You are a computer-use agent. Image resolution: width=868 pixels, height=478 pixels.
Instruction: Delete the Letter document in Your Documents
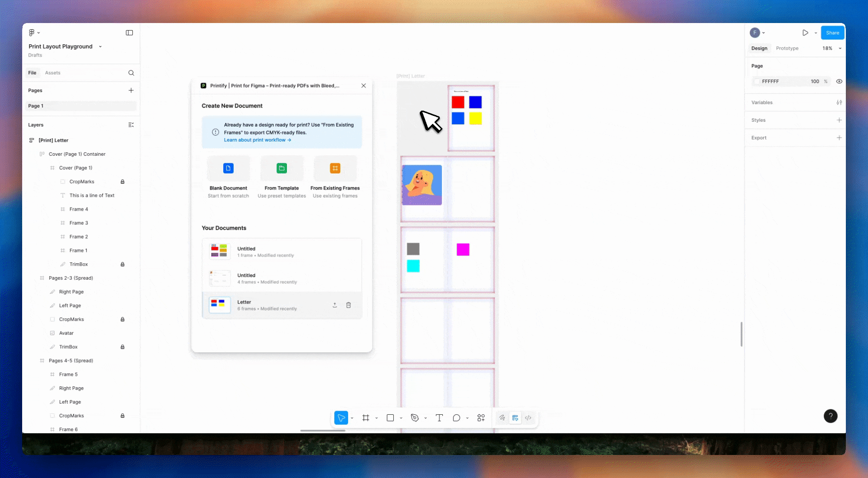click(349, 305)
